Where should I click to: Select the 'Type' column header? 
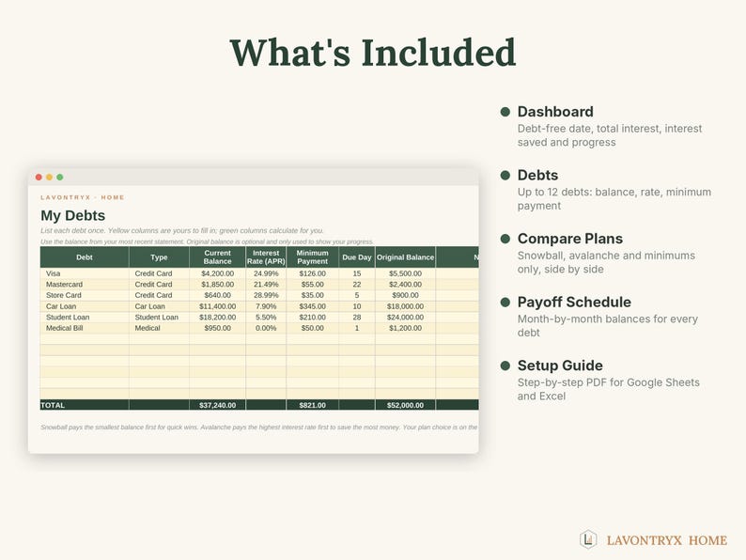coord(159,257)
